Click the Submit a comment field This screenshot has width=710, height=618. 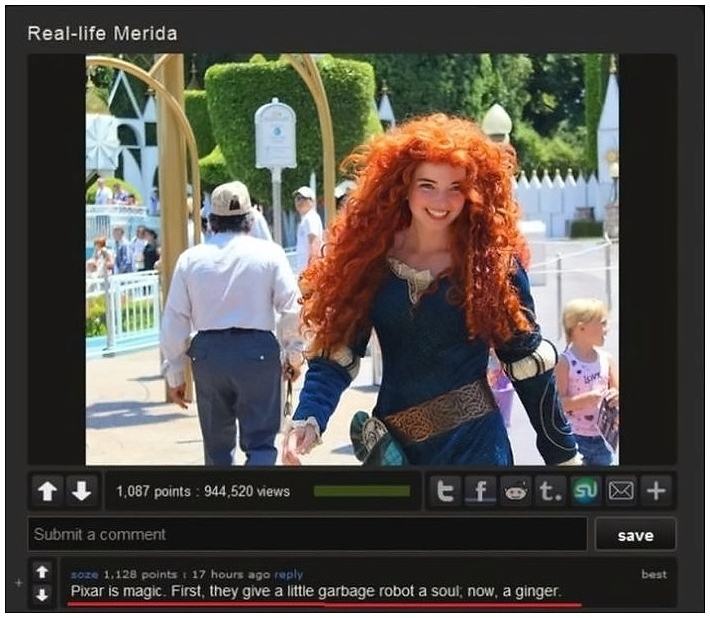[307, 535]
